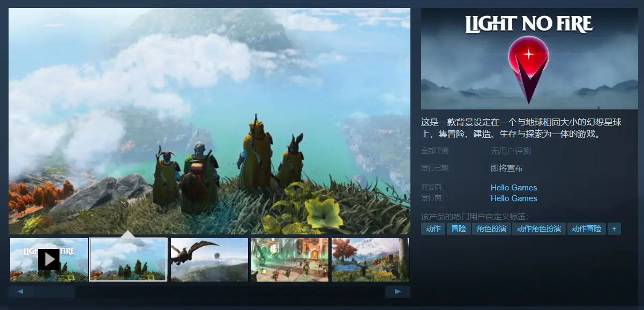This screenshot has width=644, height=310.
Task: Open the flying dragon screenshot thumbnail
Action: pos(209,260)
